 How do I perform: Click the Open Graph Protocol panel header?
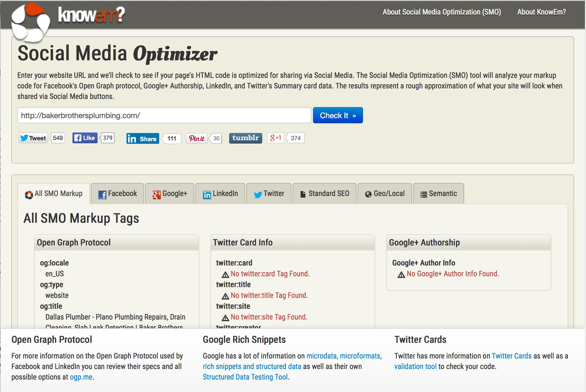point(116,242)
